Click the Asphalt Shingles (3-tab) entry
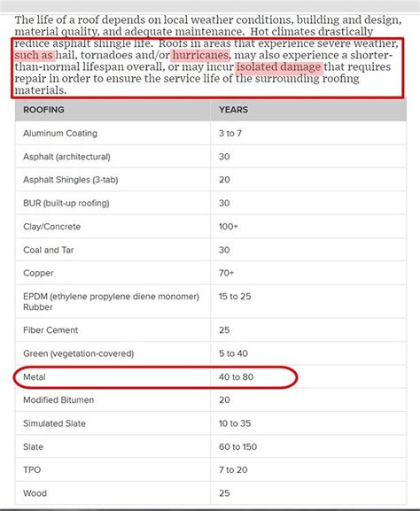 coord(70,180)
